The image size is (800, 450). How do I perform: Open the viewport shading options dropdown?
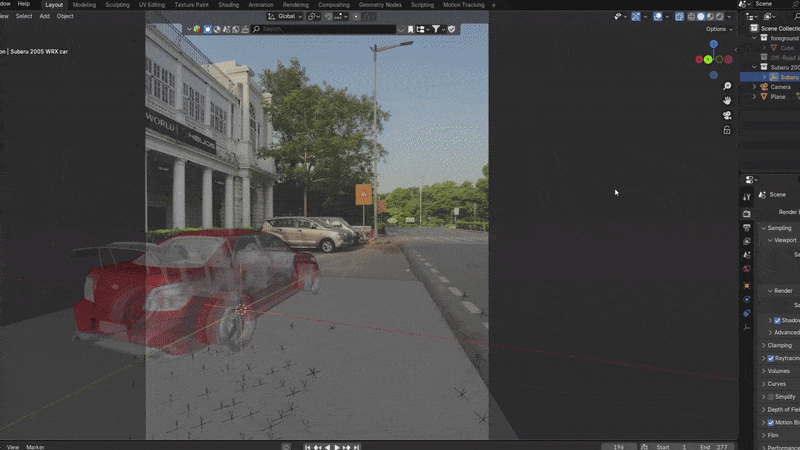click(x=729, y=16)
